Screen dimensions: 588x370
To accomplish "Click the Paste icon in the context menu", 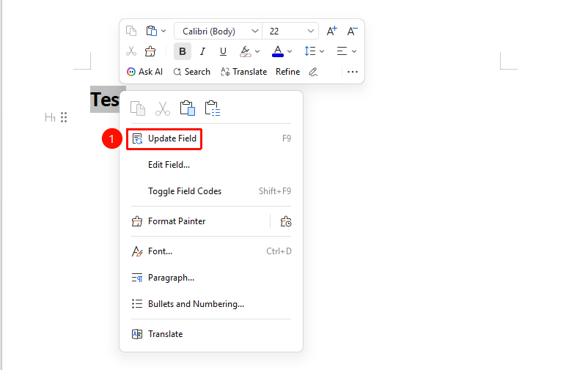I will tap(187, 108).
